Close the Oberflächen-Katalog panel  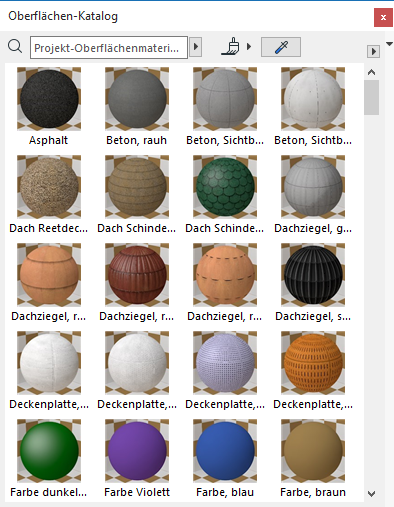(x=383, y=17)
